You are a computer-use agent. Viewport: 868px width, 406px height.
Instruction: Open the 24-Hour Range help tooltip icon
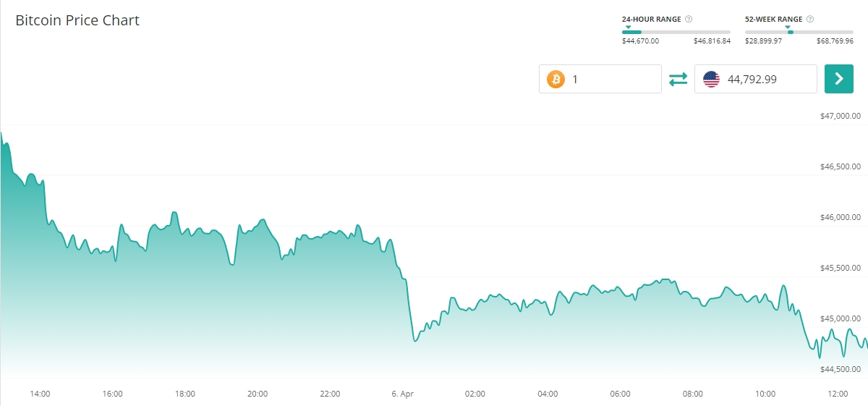coord(689,19)
